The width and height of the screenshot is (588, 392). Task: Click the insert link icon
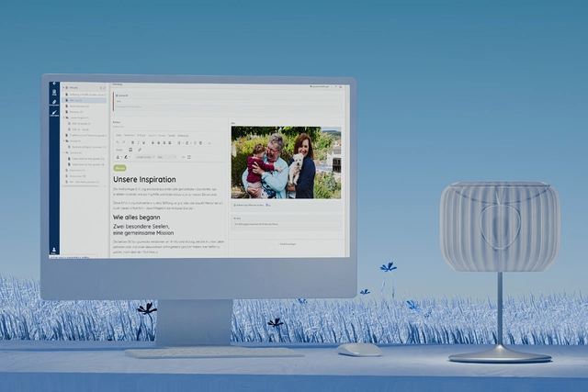[x=140, y=150]
